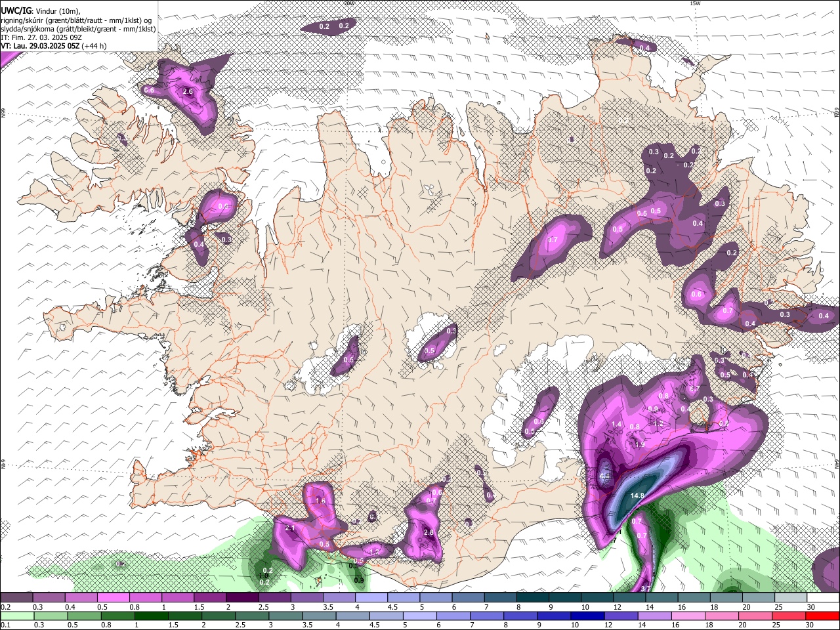The image size is (840, 630).
Task: Click the 2.1 value in the southwest snow patch
Action: [290, 528]
